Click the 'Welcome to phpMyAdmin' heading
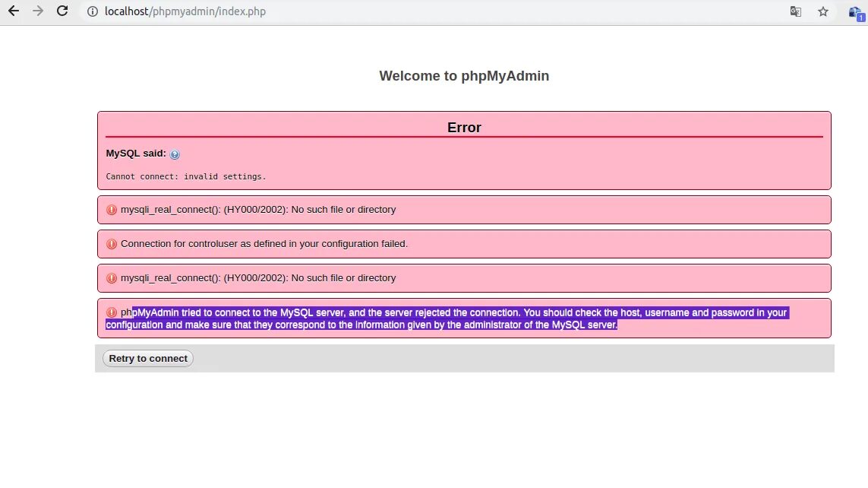Image resolution: width=868 pixels, height=488 pixels. click(464, 76)
